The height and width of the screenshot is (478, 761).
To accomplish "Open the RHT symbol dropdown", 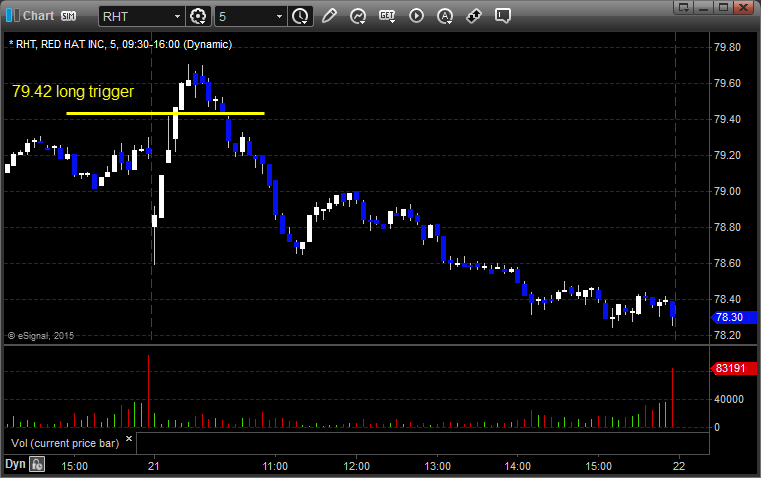I will [x=178, y=16].
